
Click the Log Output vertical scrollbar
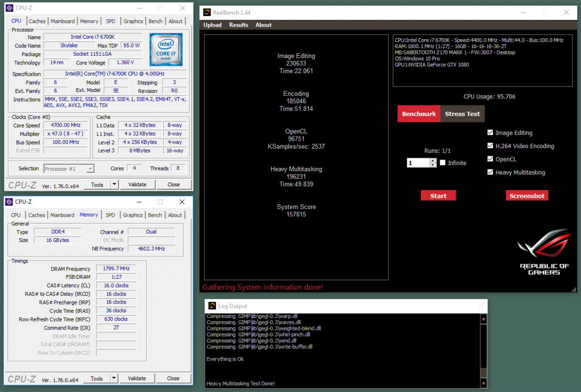(x=483, y=351)
